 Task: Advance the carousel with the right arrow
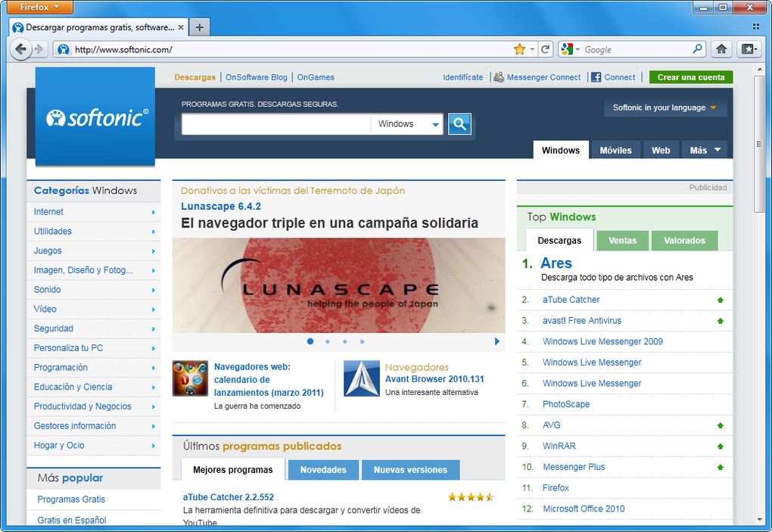tap(497, 341)
